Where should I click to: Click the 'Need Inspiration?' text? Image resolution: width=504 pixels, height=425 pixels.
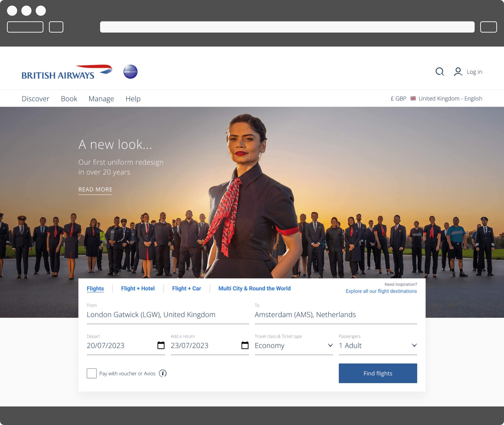[401, 284]
